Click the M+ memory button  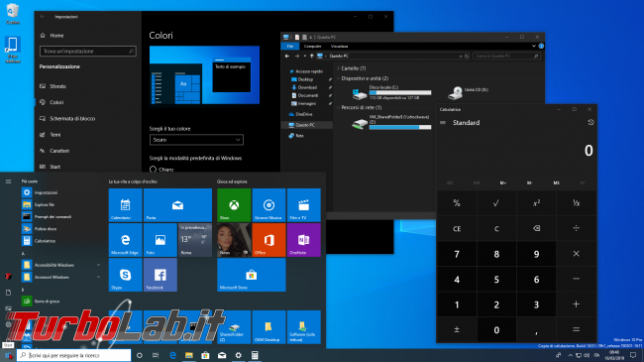click(503, 182)
